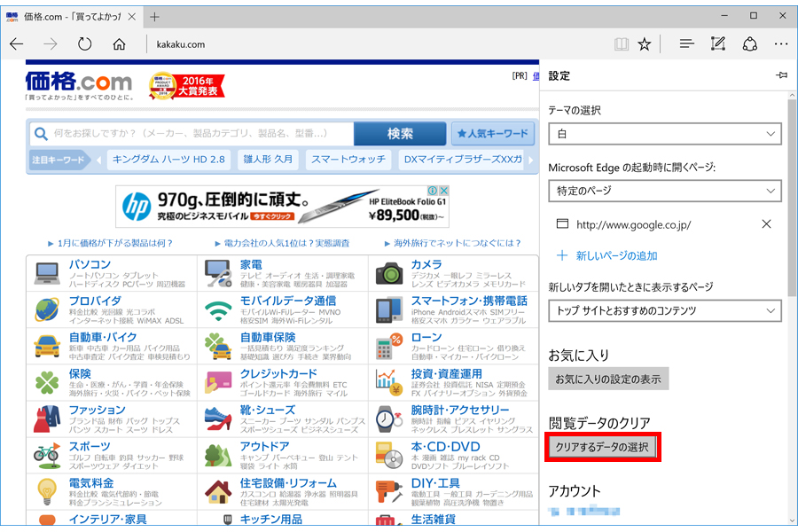The height and width of the screenshot is (532, 798).
Task: Open the スマートフォン・携帯電話 category
Action: coord(469,301)
